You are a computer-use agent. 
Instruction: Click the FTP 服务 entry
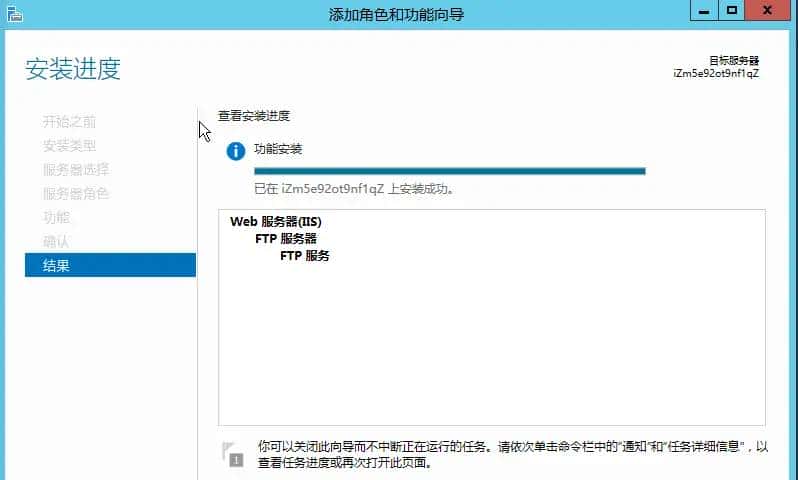305,256
